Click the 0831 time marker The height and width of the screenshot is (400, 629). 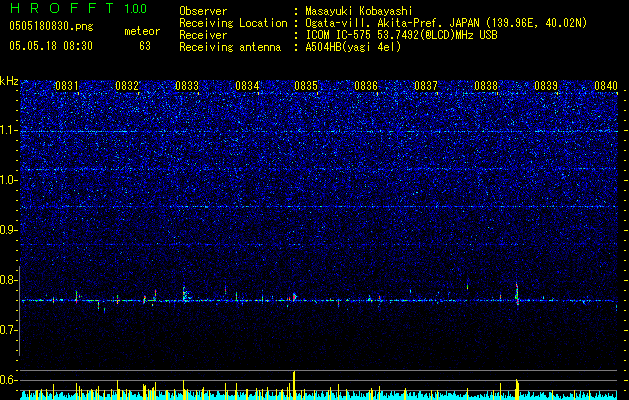point(67,86)
